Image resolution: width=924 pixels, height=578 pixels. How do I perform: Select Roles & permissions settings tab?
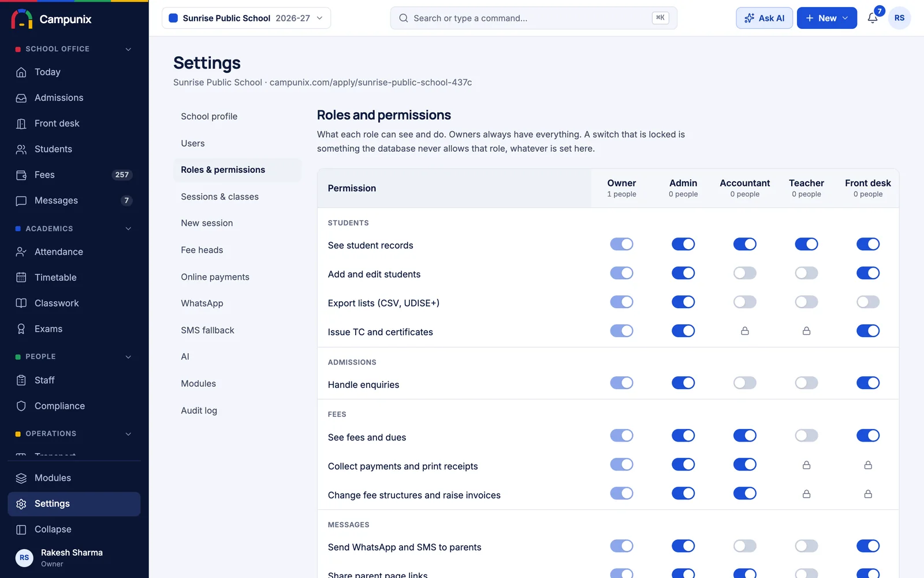(x=237, y=170)
